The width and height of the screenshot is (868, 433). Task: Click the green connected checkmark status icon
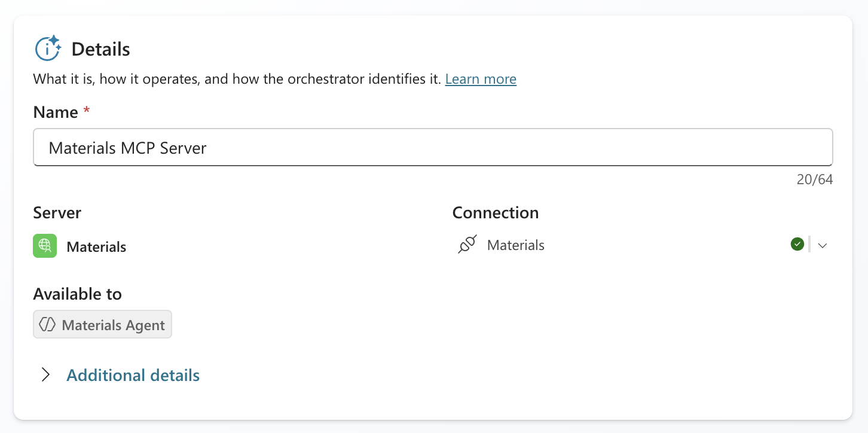coord(796,244)
